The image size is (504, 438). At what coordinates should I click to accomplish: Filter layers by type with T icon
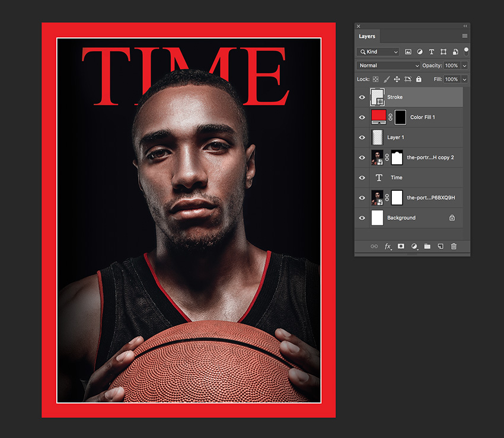pyautogui.click(x=432, y=52)
